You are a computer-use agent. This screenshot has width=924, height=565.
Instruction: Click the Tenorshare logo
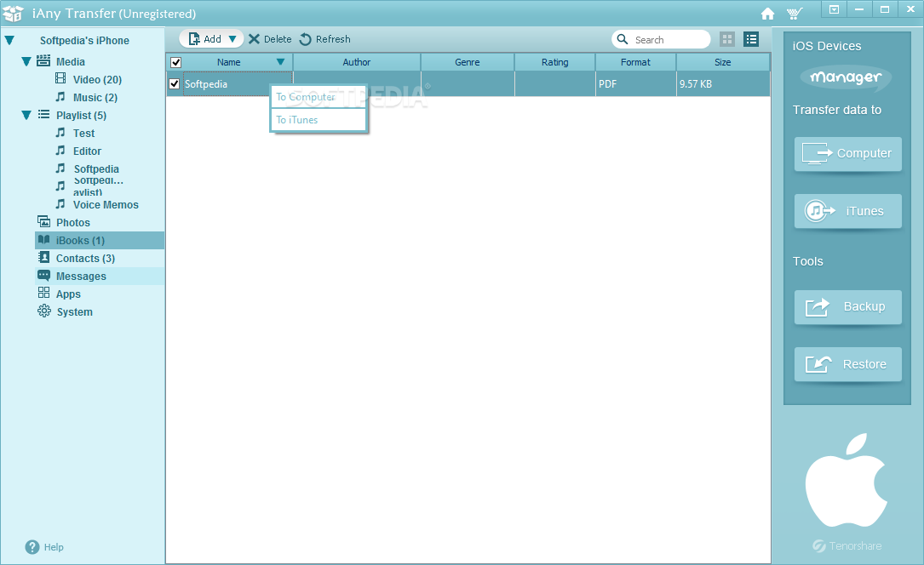click(847, 546)
